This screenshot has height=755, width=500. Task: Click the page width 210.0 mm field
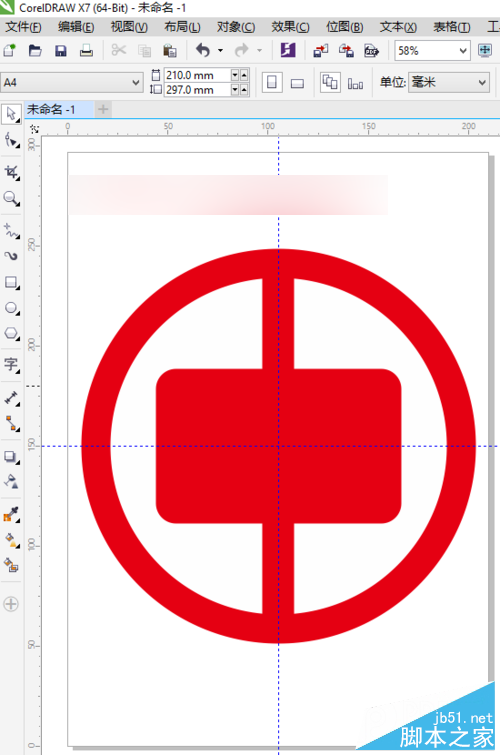tap(197, 75)
